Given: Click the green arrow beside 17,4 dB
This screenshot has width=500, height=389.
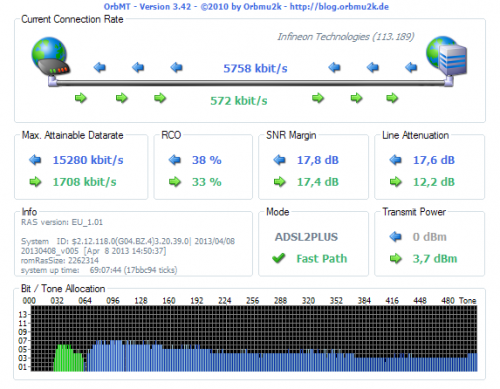Looking at the screenshot, I should (279, 182).
